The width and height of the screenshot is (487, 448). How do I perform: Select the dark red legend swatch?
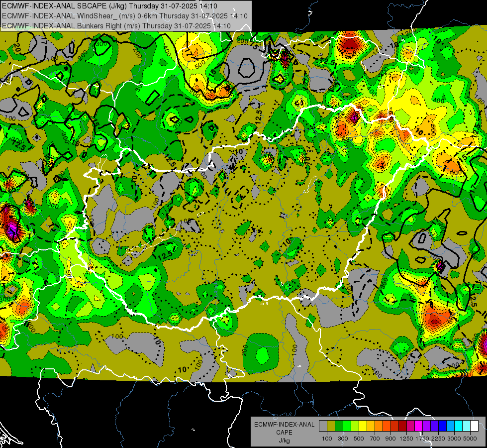[402, 426]
